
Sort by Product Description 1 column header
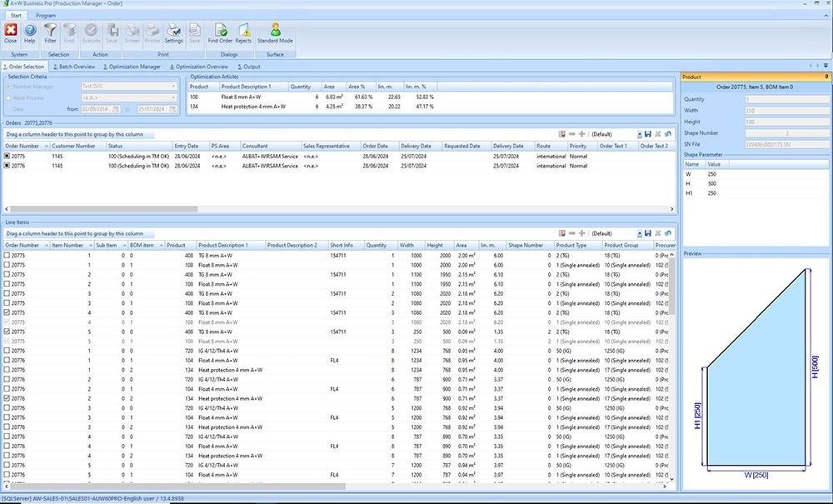[x=222, y=245]
